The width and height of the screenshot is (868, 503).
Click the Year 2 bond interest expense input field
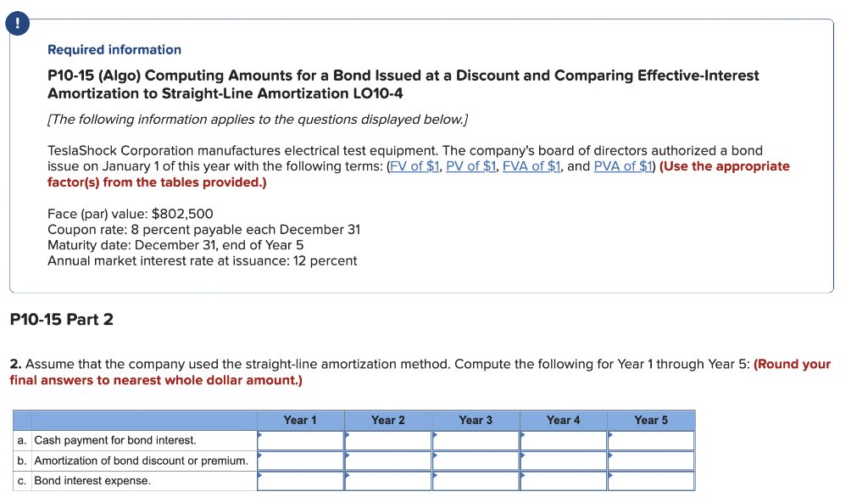point(387,480)
